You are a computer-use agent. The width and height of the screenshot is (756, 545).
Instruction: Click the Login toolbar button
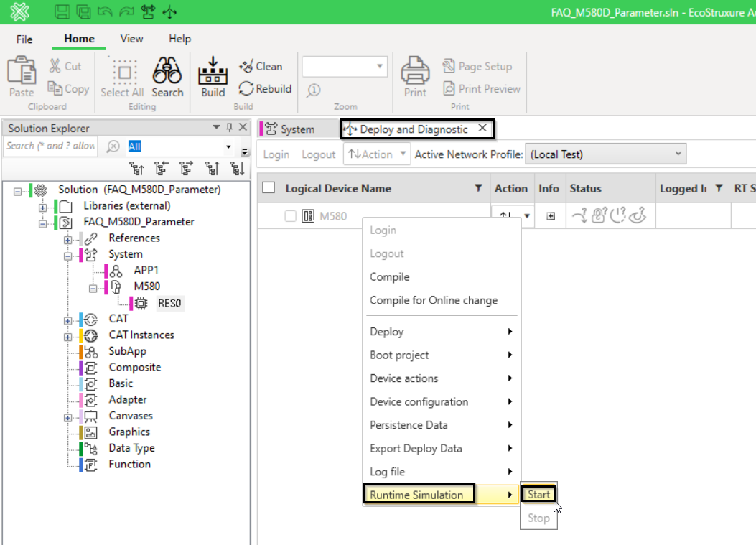(x=276, y=154)
